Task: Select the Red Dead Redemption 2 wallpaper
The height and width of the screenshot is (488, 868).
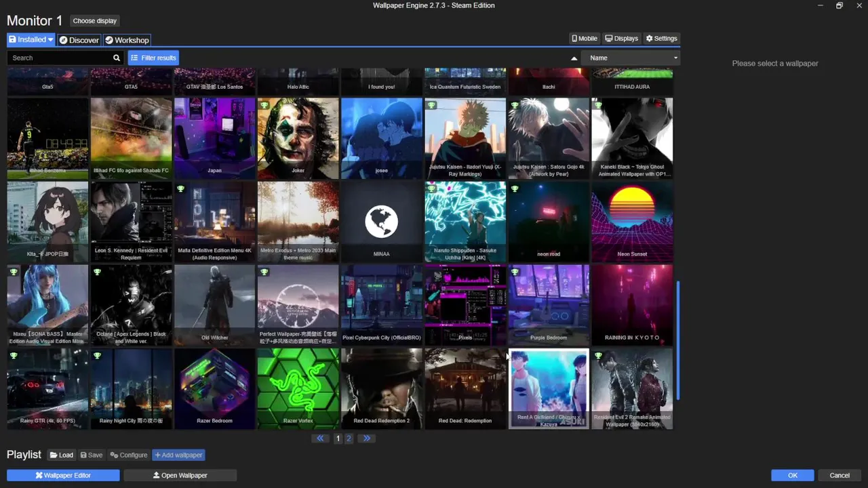Action: tap(382, 388)
